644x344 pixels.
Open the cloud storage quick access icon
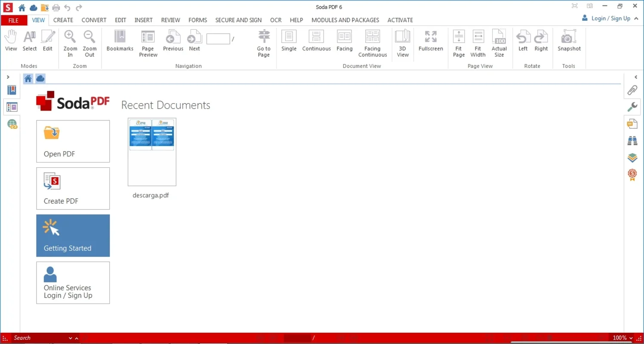[33, 7]
